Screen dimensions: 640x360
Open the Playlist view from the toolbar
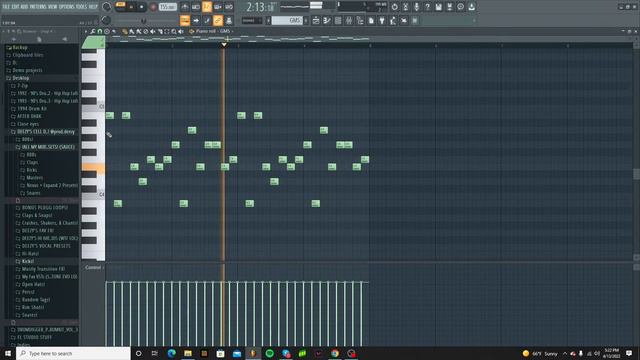[x=316, y=20]
